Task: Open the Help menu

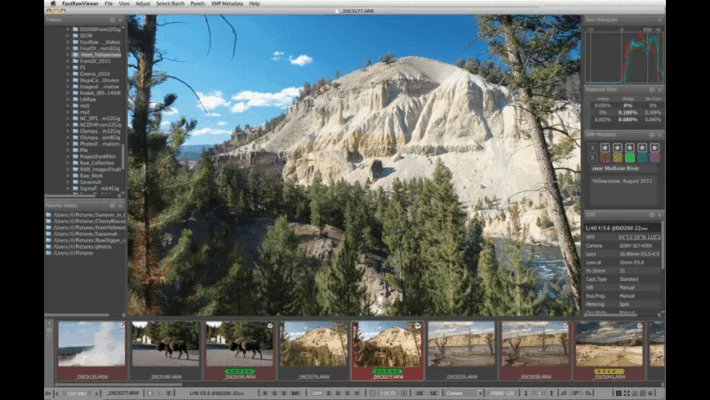Action: [x=254, y=4]
